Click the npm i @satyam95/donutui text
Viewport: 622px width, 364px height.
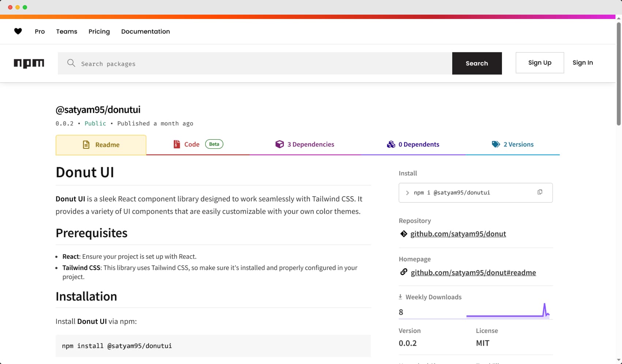(451, 193)
